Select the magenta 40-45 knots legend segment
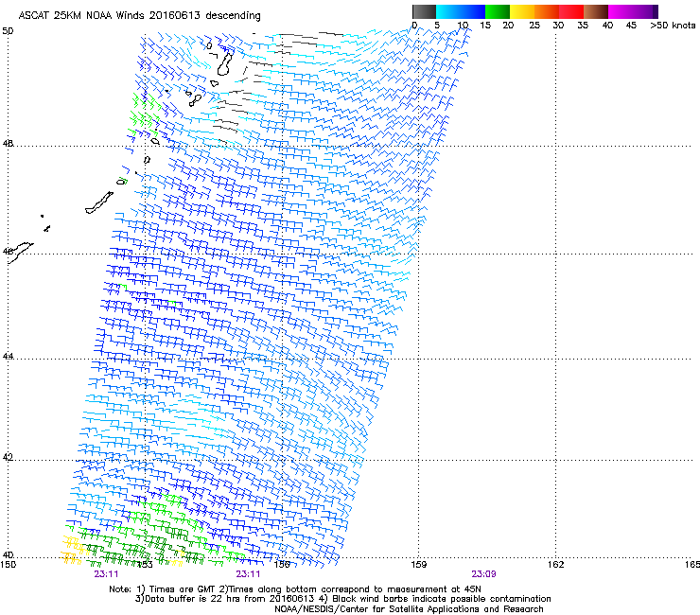The height and width of the screenshot is (615, 700). (621, 11)
